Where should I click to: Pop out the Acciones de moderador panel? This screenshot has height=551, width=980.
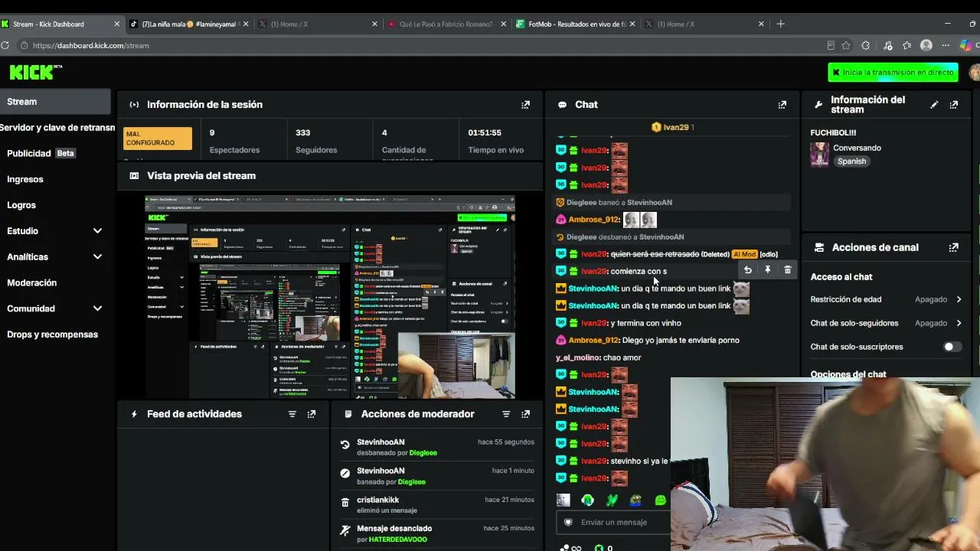[x=525, y=414]
